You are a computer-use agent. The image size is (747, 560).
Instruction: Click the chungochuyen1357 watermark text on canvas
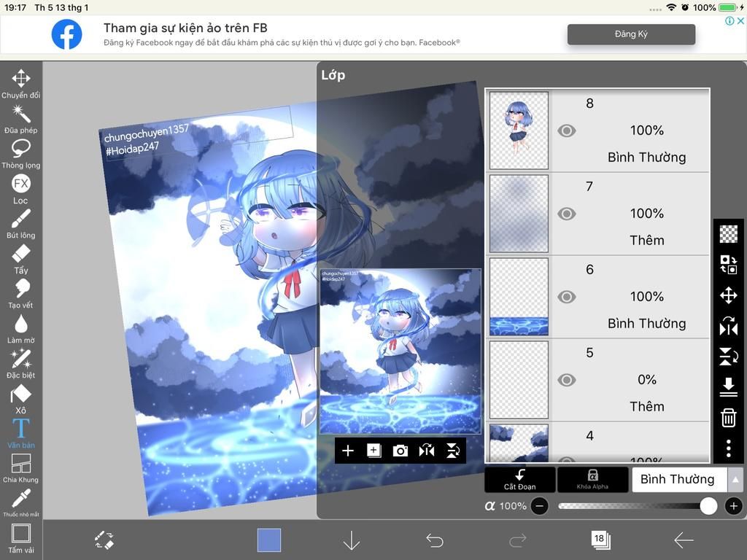[x=146, y=133]
